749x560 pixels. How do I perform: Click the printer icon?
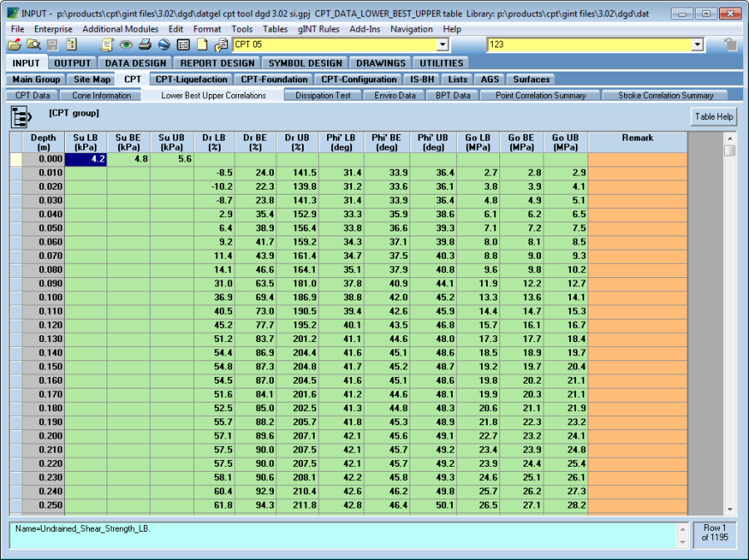coord(145,45)
